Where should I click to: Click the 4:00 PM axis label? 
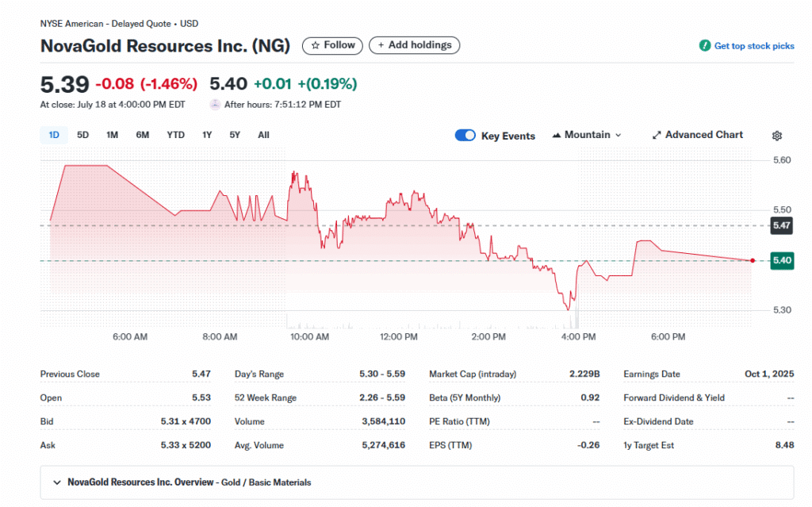(x=578, y=337)
